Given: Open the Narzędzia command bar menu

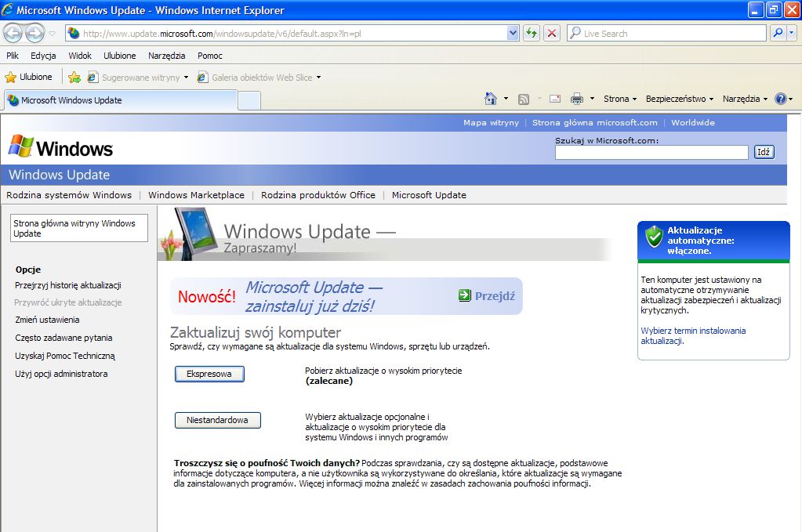Looking at the screenshot, I should click(x=745, y=99).
